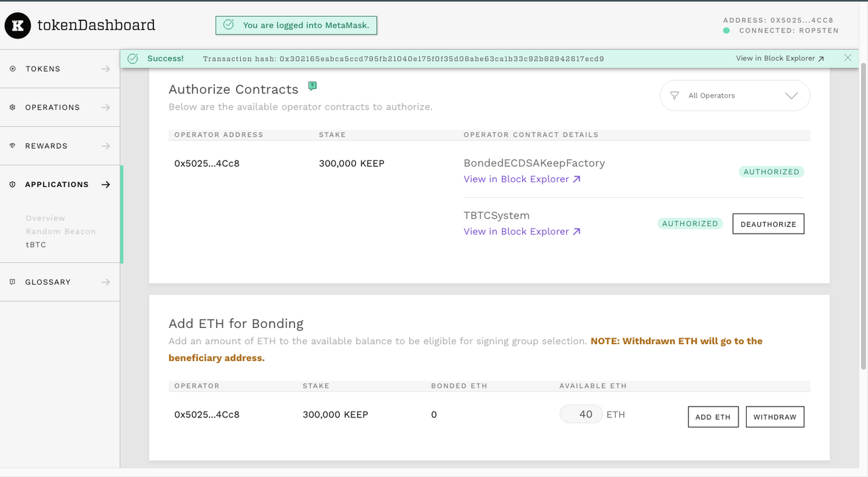Click the Success checkmark icon in banner
This screenshot has width=868, height=477.
click(133, 59)
